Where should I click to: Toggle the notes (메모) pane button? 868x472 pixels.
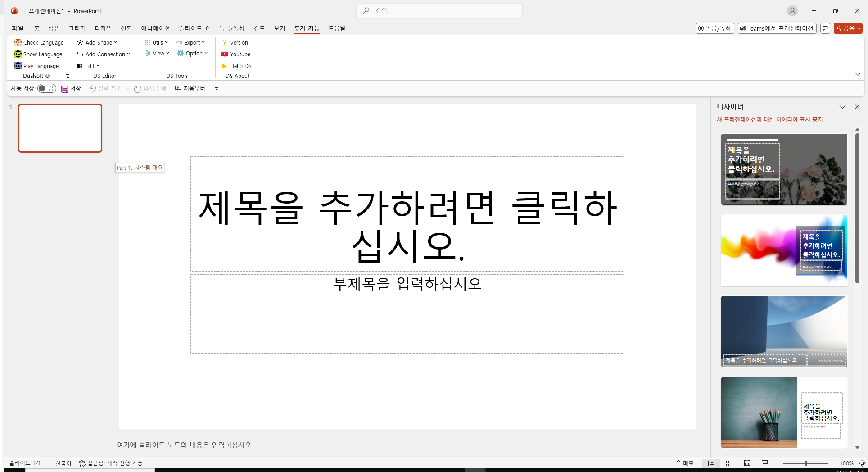coord(684,463)
